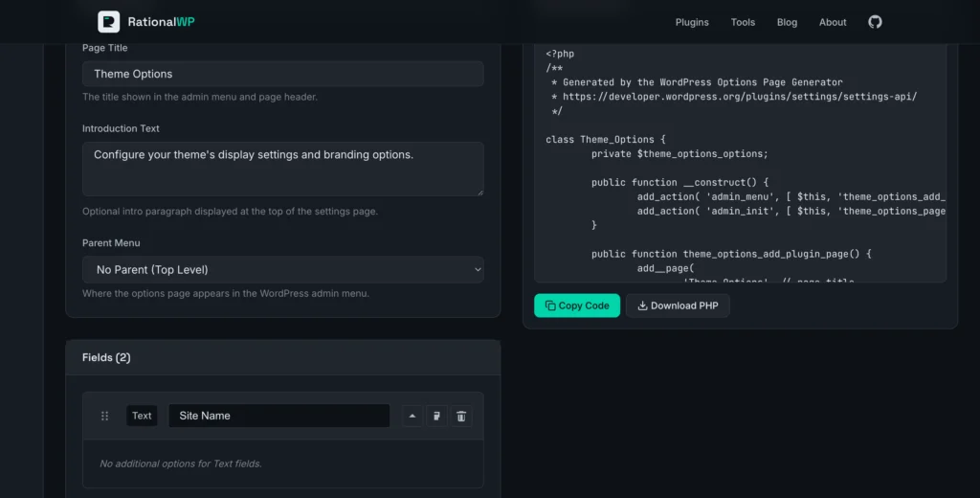This screenshot has width=980, height=498.
Task: Click 'No additional options for Text fields.'
Action: (181, 464)
